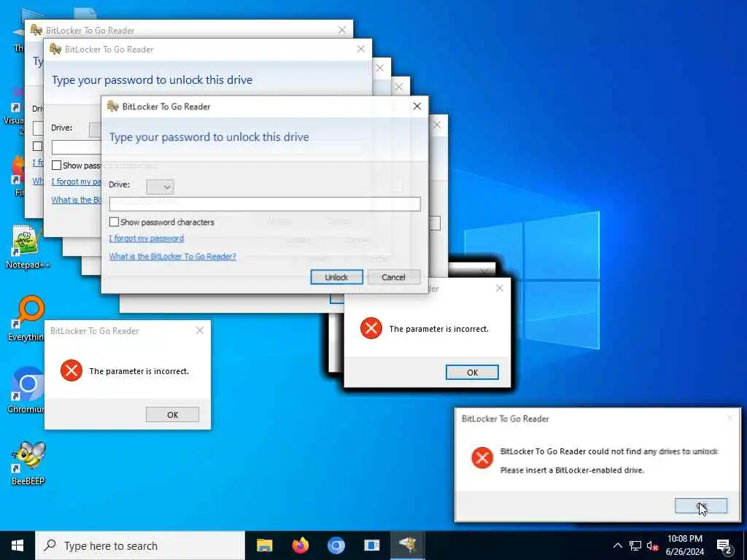This screenshot has height=560, width=747.
Task: Show hidden system tray icons
Action: [x=617, y=545]
